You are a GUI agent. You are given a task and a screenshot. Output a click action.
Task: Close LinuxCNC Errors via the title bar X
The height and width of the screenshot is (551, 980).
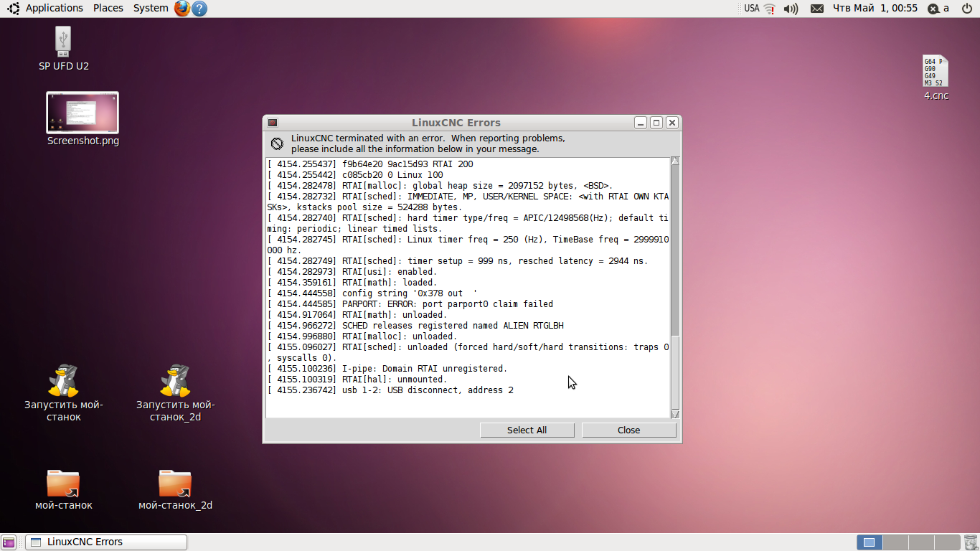(672, 123)
